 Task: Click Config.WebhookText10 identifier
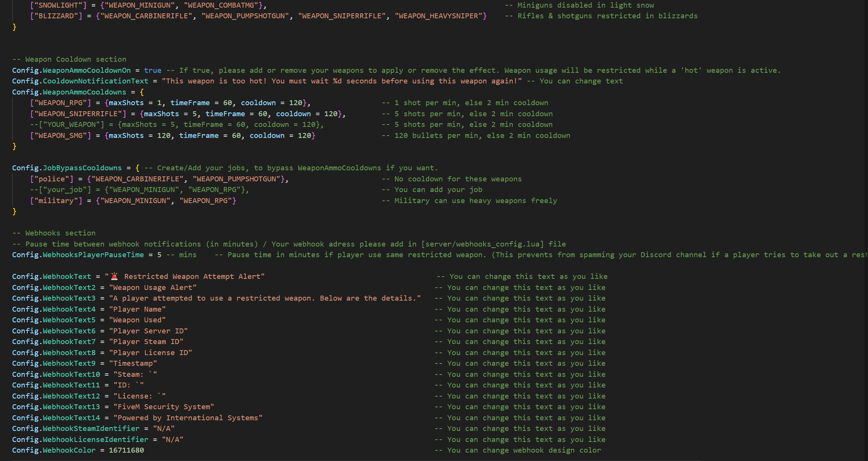pyautogui.click(x=56, y=375)
